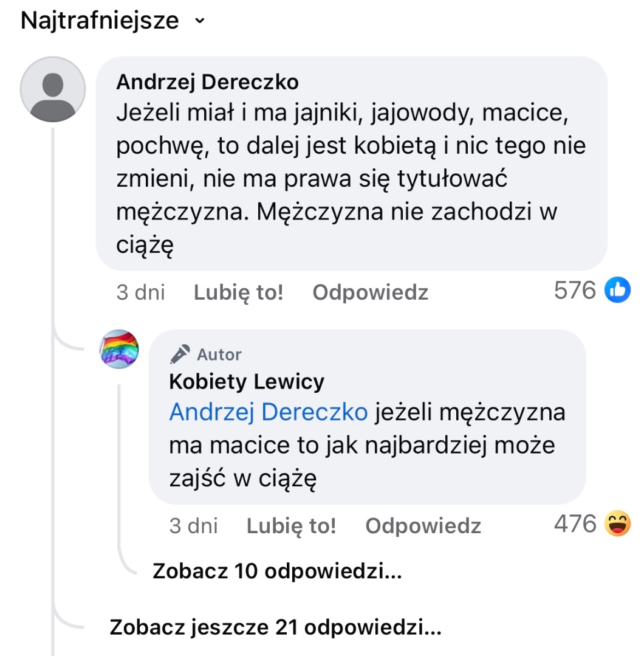The width and height of the screenshot is (644, 656).
Task: Reply to Andrzej Dereczko's comment with Odpowiedz
Action: tap(370, 292)
